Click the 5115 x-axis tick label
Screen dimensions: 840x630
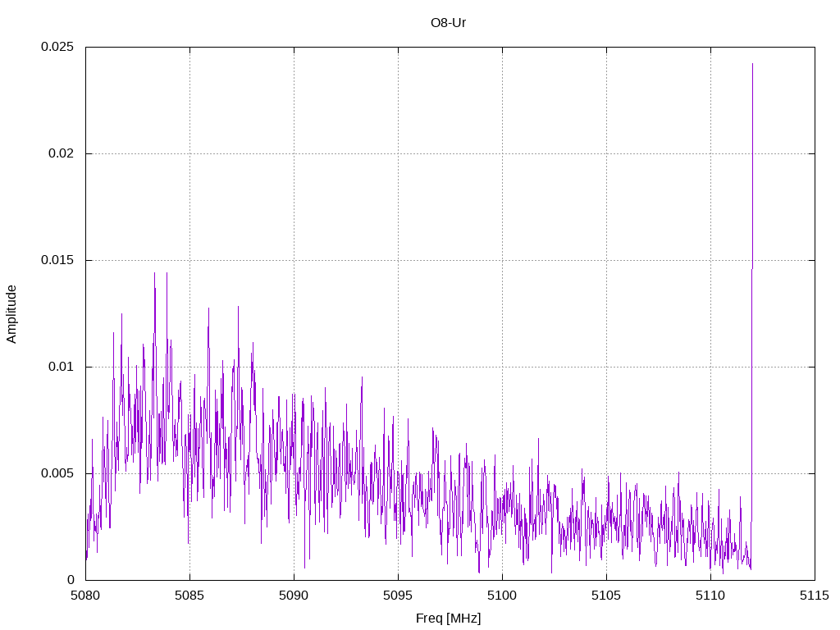pyautogui.click(x=815, y=596)
